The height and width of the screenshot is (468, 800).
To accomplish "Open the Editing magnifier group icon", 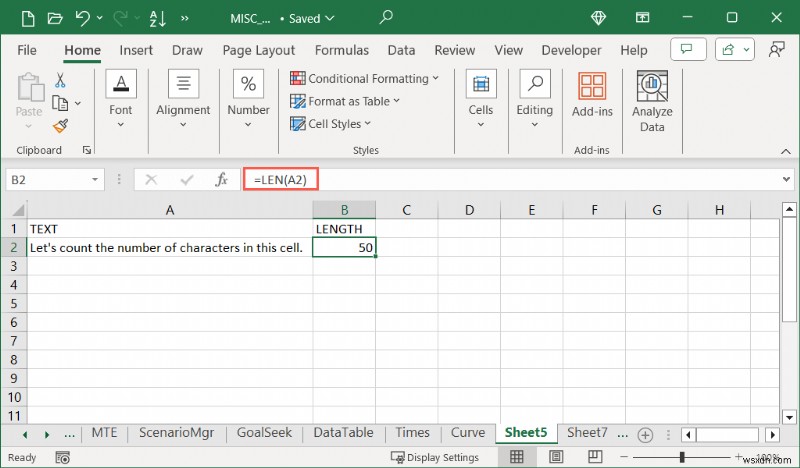I will click(x=535, y=84).
